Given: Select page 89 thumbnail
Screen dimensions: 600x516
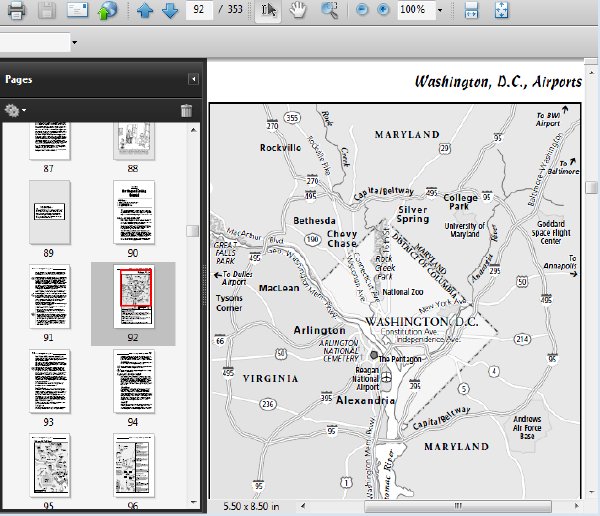Looking at the screenshot, I should [x=50, y=212].
